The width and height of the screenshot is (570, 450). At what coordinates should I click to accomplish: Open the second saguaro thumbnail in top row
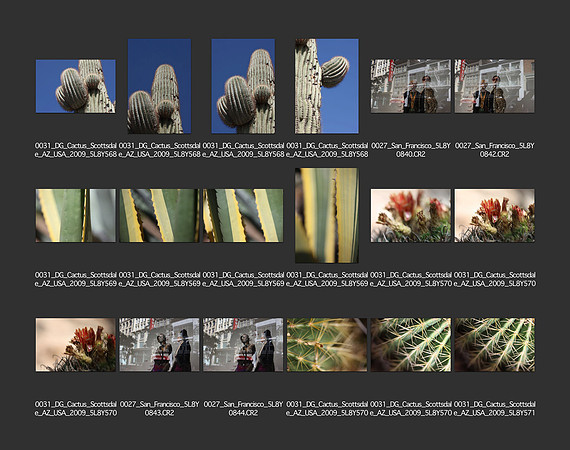click(x=159, y=86)
